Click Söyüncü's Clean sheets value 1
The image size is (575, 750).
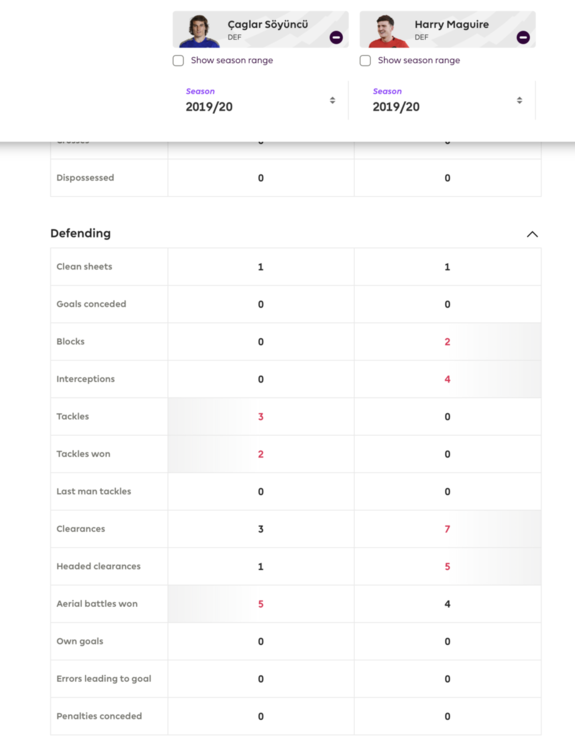pyautogui.click(x=261, y=267)
